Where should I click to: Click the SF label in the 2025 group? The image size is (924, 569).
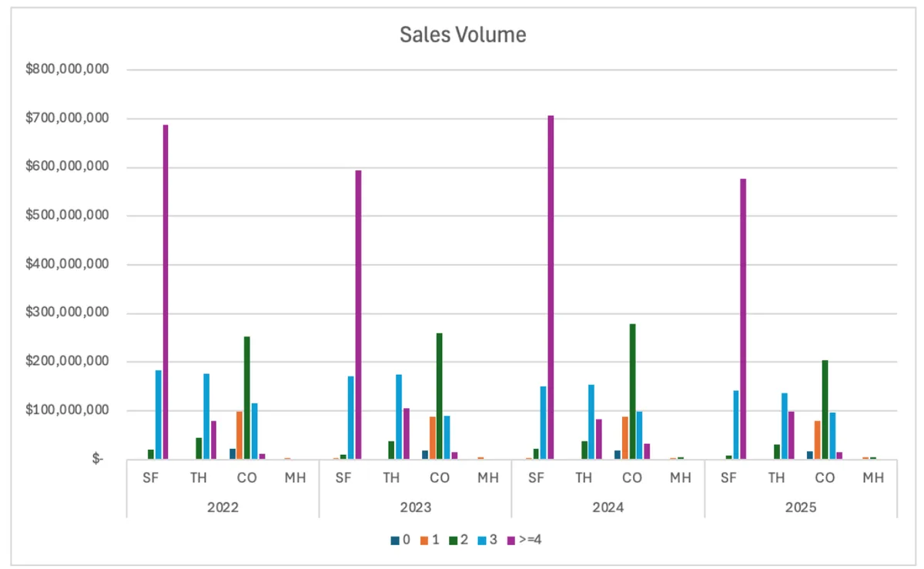pyautogui.click(x=728, y=478)
